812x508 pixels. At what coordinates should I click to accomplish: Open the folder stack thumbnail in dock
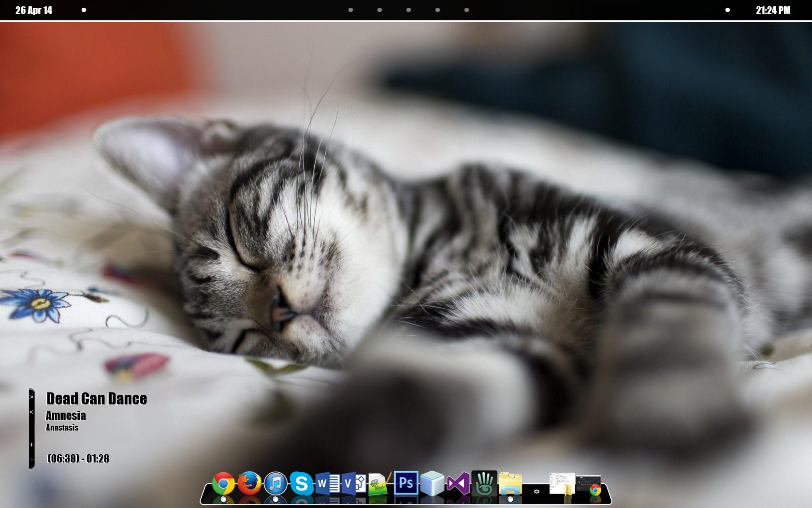coord(563,484)
